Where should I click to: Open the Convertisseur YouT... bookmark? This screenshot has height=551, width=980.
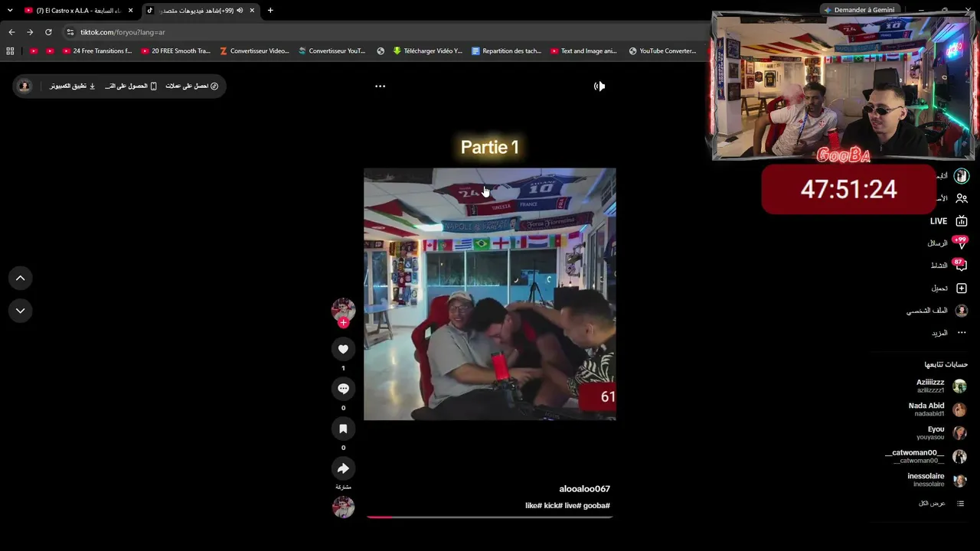pyautogui.click(x=332, y=51)
